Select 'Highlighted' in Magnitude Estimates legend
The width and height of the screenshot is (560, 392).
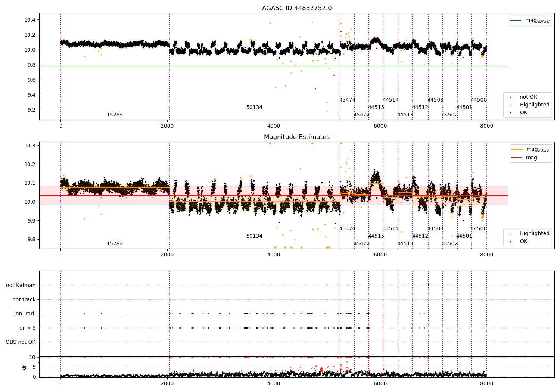pyautogui.click(x=535, y=234)
